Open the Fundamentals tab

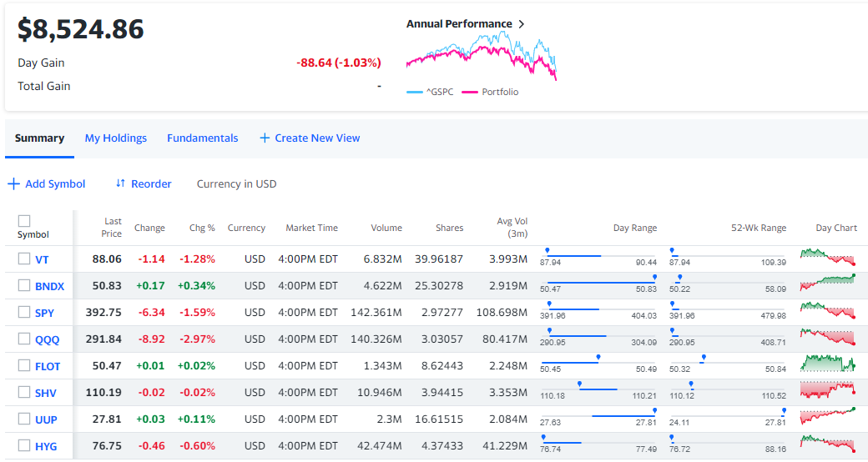click(202, 138)
